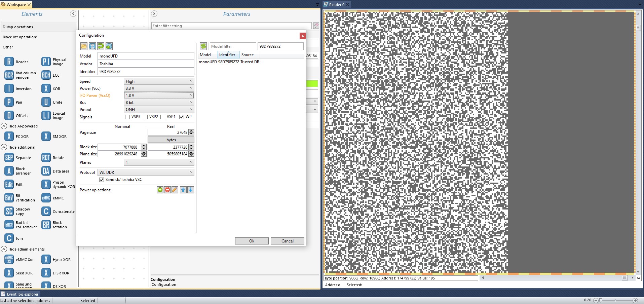Select the ECC element
Viewport: 644px width, 304px height.
tap(51, 75)
